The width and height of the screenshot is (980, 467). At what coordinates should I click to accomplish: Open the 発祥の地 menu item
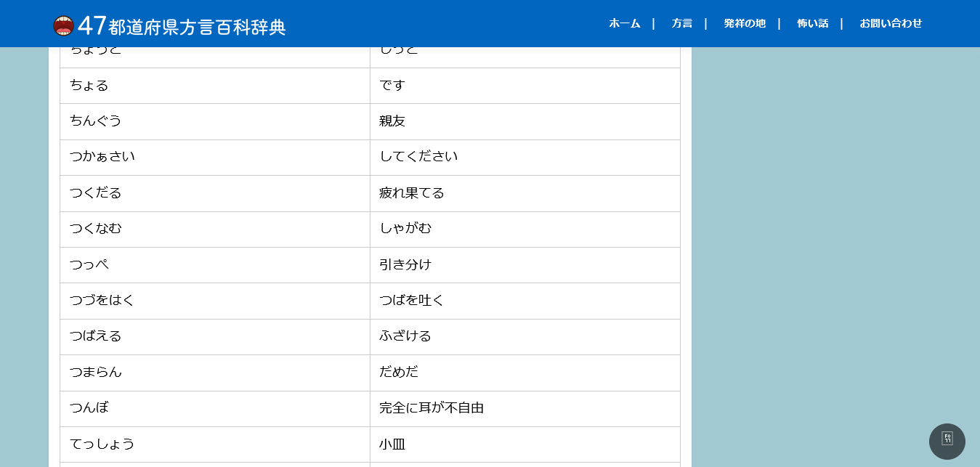click(745, 23)
